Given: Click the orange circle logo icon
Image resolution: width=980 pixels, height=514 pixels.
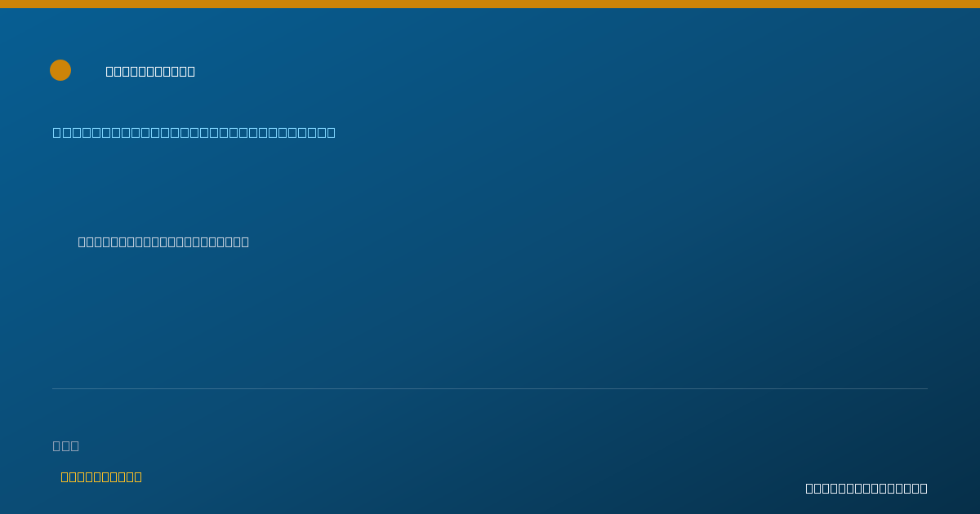Looking at the screenshot, I should (x=60, y=70).
